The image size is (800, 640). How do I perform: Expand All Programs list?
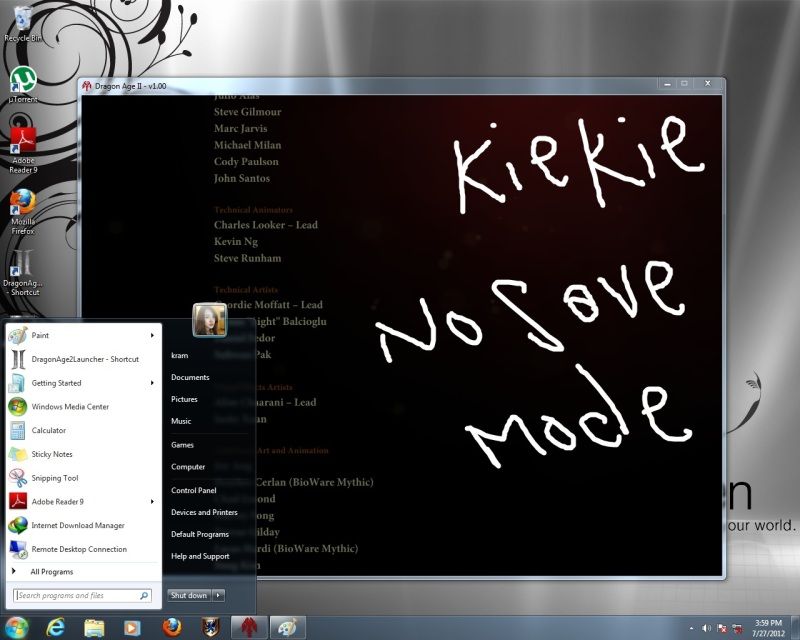coord(51,572)
